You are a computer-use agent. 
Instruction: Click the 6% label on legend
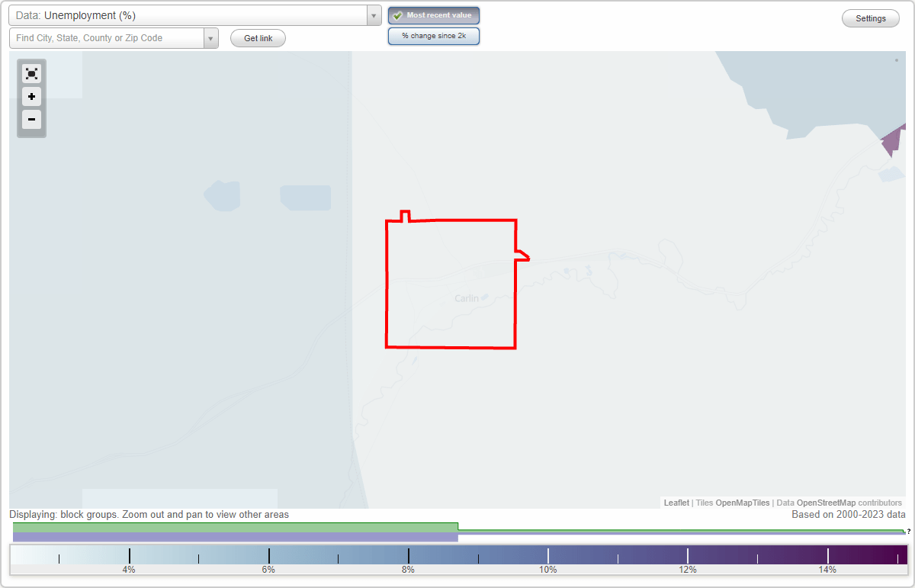pos(268,570)
